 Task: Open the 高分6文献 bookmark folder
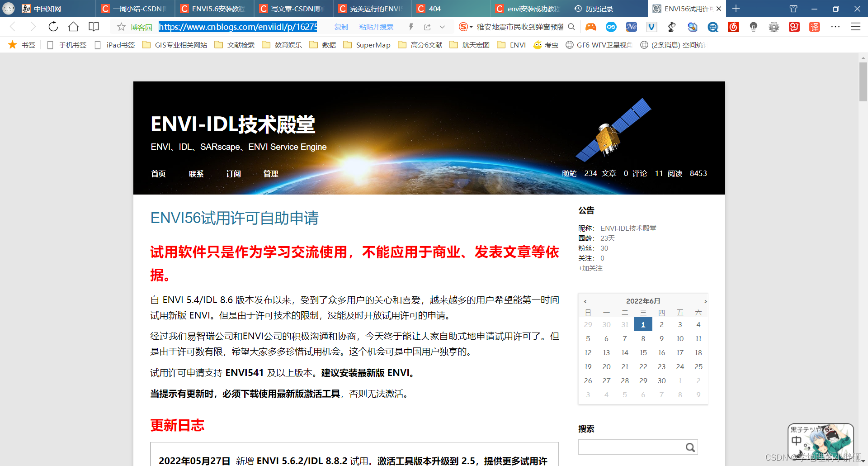(x=420, y=45)
